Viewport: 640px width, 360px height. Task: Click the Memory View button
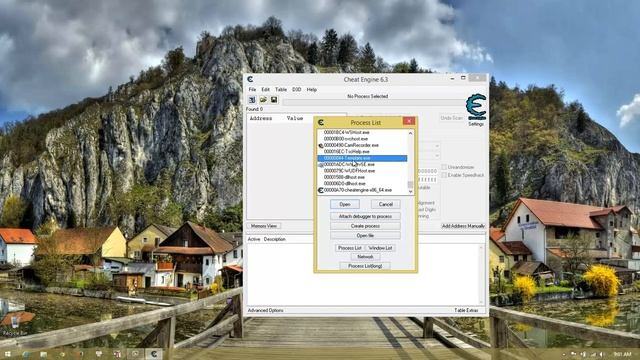pyautogui.click(x=264, y=226)
